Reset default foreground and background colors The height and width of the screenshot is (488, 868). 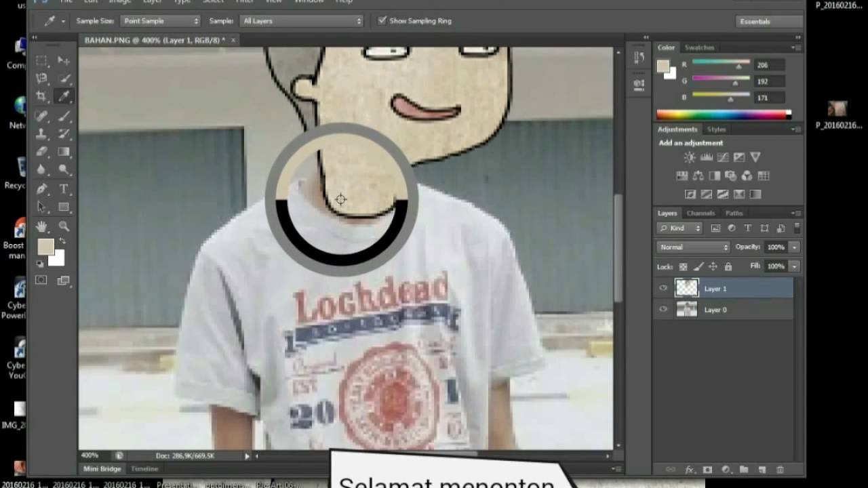(39, 263)
